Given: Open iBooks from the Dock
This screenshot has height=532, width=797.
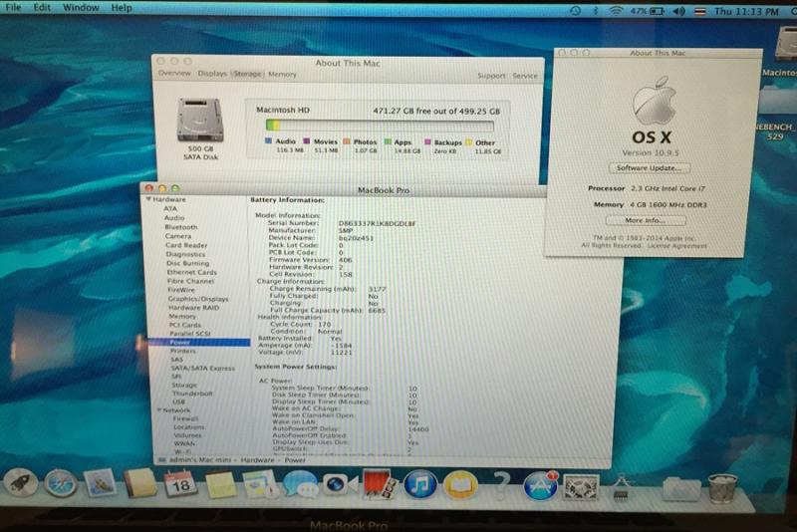Looking at the screenshot, I should [x=460, y=485].
